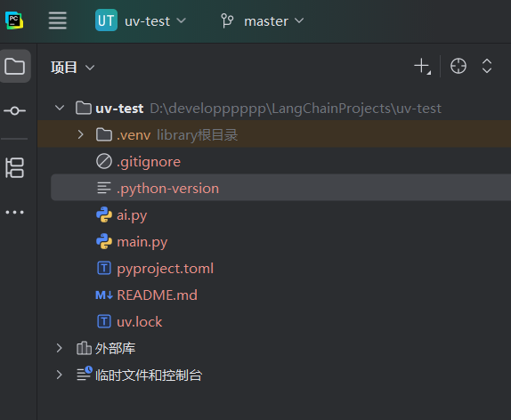Expand 临时文件和控制台 node

point(59,375)
